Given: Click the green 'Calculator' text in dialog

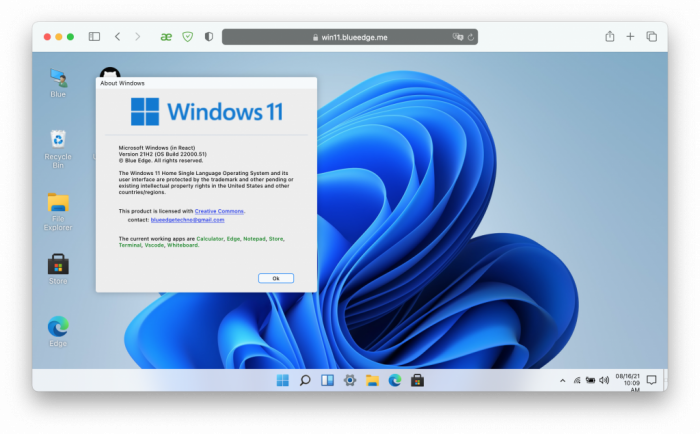Looking at the screenshot, I should coord(210,239).
